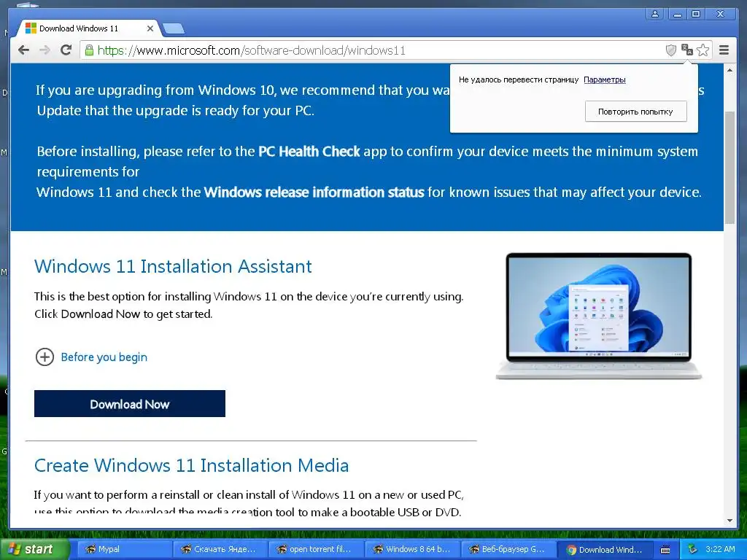
Task: Open the Windows release information status link
Action: tap(314, 192)
